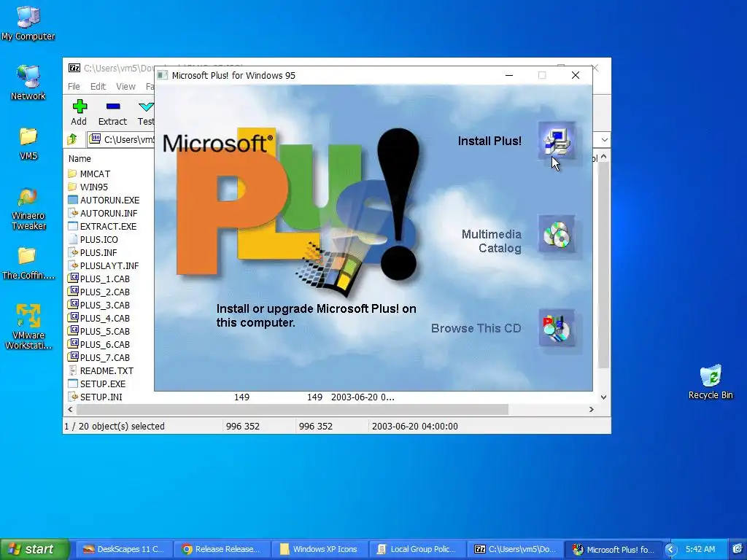The width and height of the screenshot is (747, 560).
Task: Click the Multimedia Catalog label
Action: [x=491, y=241]
